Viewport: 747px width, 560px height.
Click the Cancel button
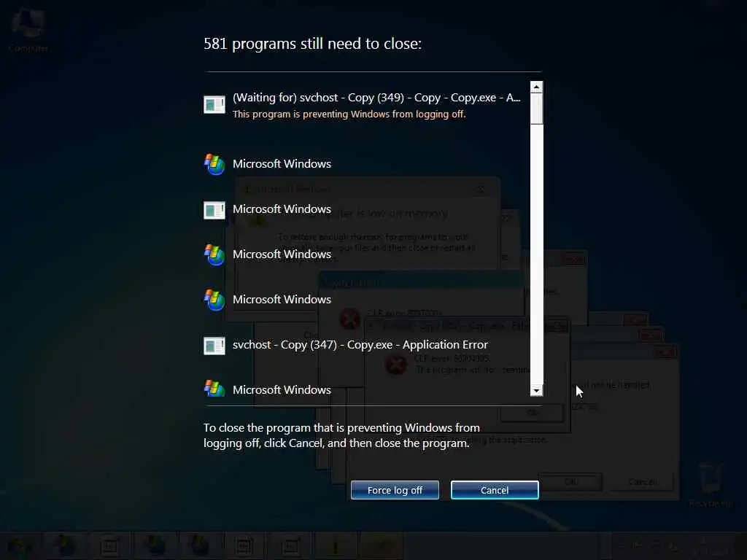[x=495, y=490]
